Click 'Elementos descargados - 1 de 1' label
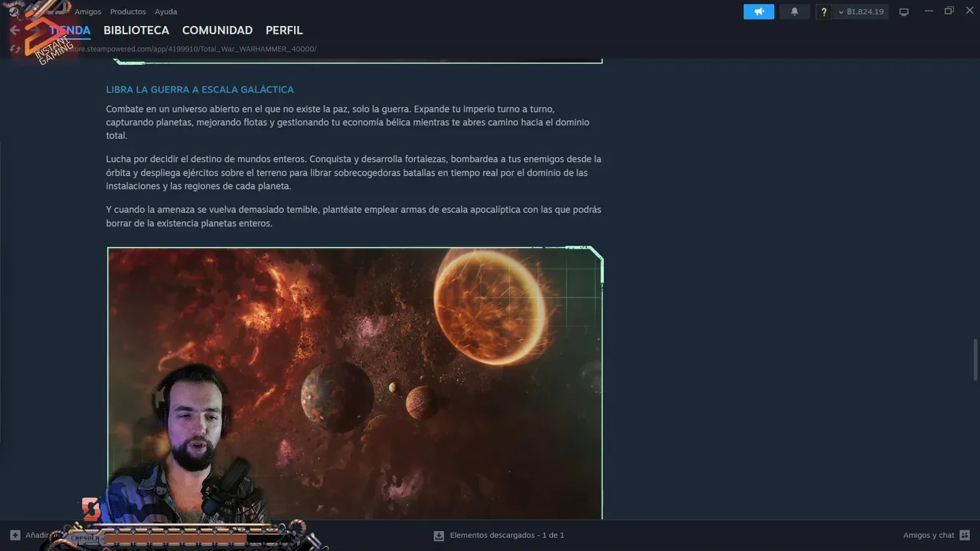This screenshot has height=551, width=980. (x=507, y=535)
